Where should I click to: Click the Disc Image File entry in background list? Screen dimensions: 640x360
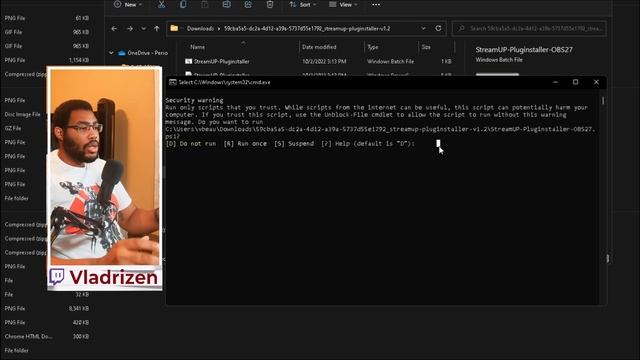pos(22,114)
